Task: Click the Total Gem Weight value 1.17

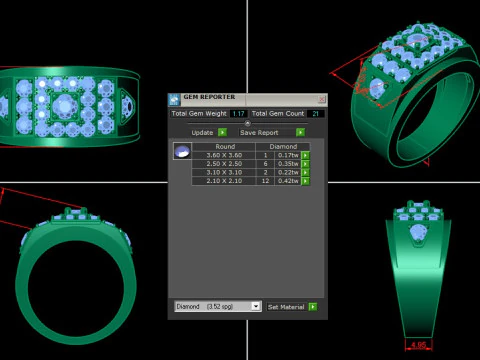Action: [x=239, y=114]
